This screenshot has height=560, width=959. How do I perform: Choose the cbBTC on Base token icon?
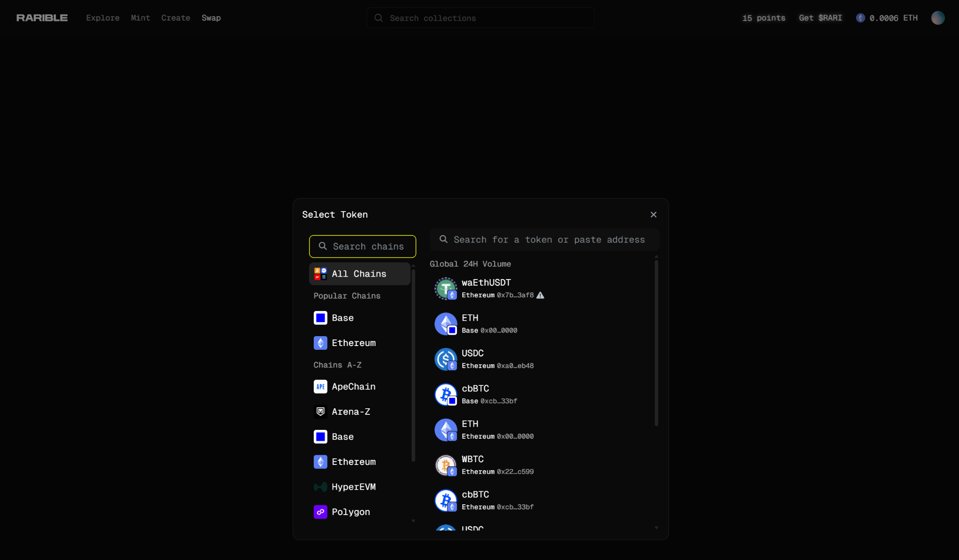445,394
